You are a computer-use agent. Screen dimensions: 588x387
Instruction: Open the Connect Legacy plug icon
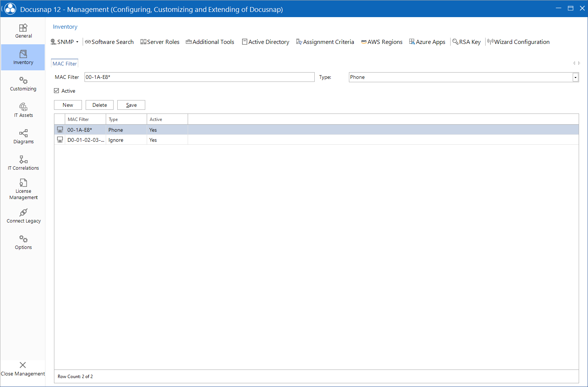[x=23, y=212]
